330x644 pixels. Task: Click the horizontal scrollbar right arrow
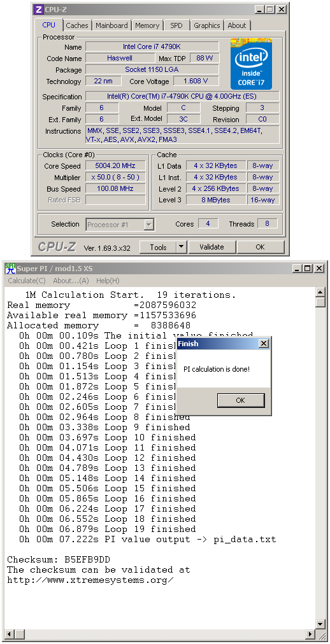pyautogui.click(x=310, y=634)
